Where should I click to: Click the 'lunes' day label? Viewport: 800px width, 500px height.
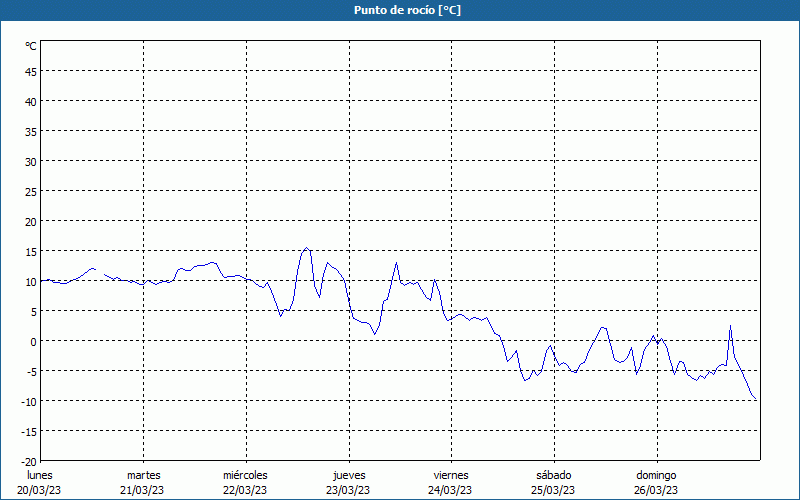[40, 475]
